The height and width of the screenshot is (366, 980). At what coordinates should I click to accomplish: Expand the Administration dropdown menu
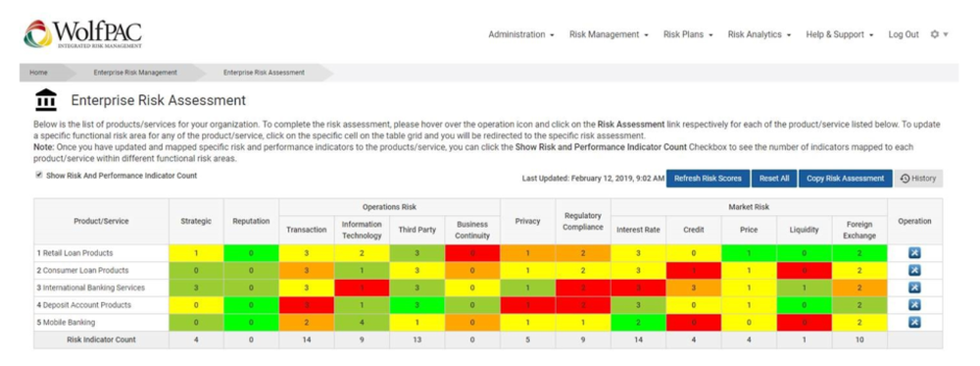tap(521, 35)
